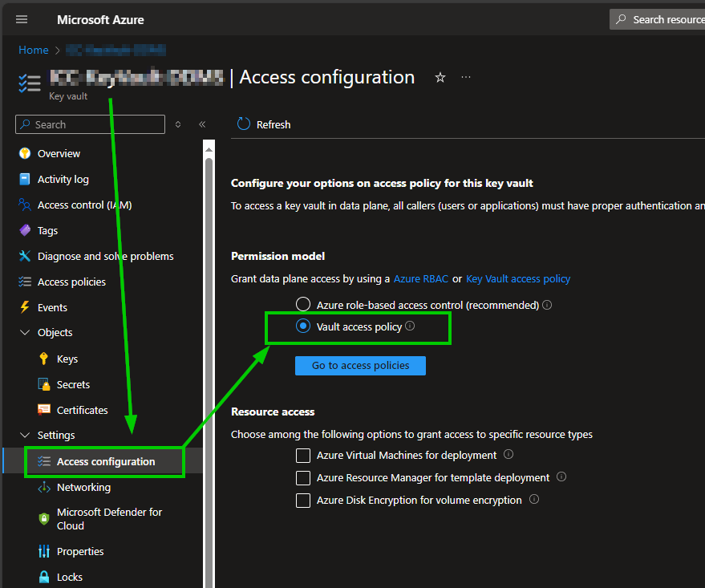Open Overview in the sidebar
This screenshot has height=588, width=705.
click(x=59, y=154)
